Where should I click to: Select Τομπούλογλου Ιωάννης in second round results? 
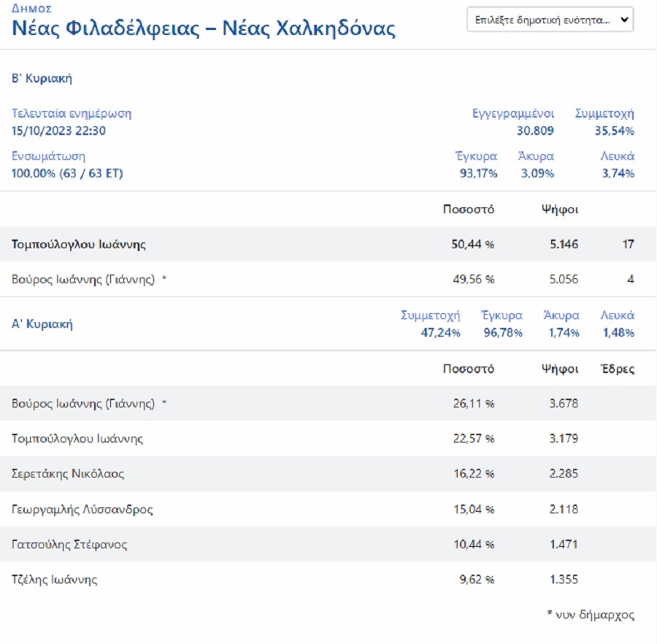pyautogui.click(x=79, y=245)
